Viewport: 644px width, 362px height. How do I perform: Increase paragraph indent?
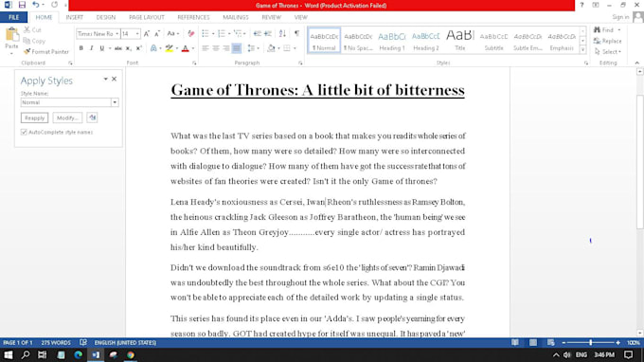[x=268, y=34]
